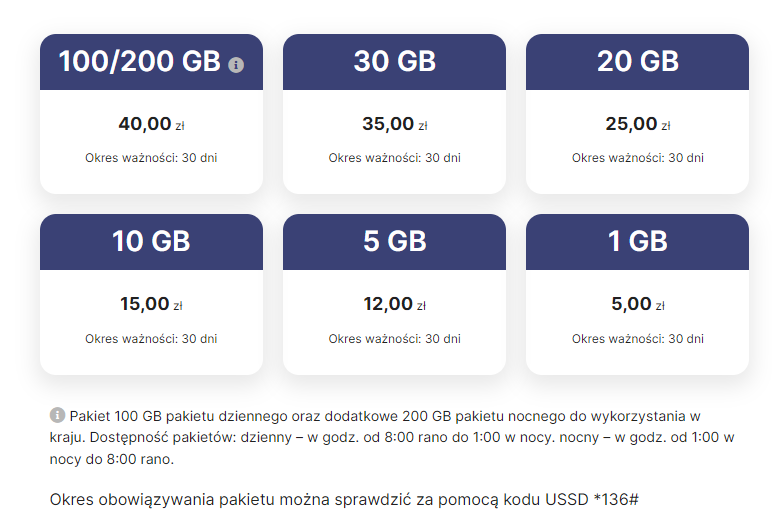Select the 10 GB package header
The image size is (772, 524).
(151, 242)
